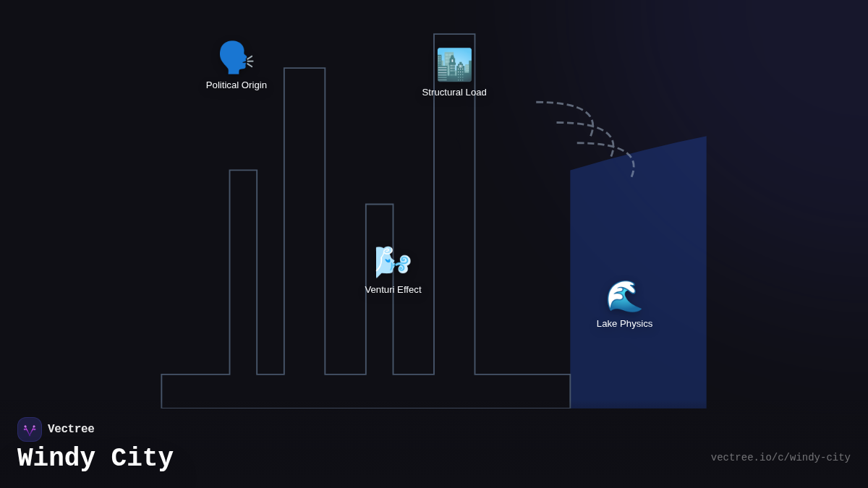This screenshot has height=488, width=868.
Task: Select the wave Lake Physics icon
Action: 624,296
